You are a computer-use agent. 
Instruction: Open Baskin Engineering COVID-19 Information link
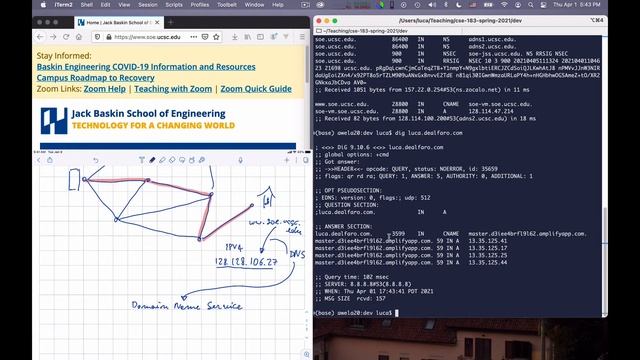click(146, 67)
